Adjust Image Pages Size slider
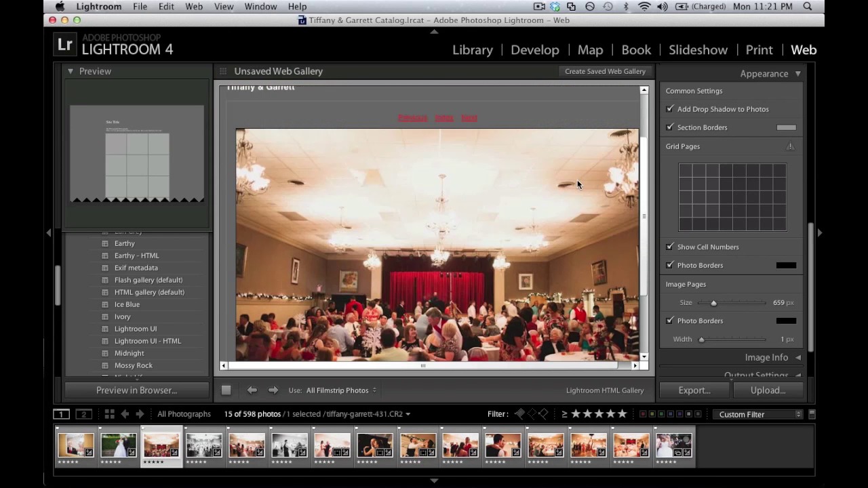868x488 pixels. click(x=713, y=303)
